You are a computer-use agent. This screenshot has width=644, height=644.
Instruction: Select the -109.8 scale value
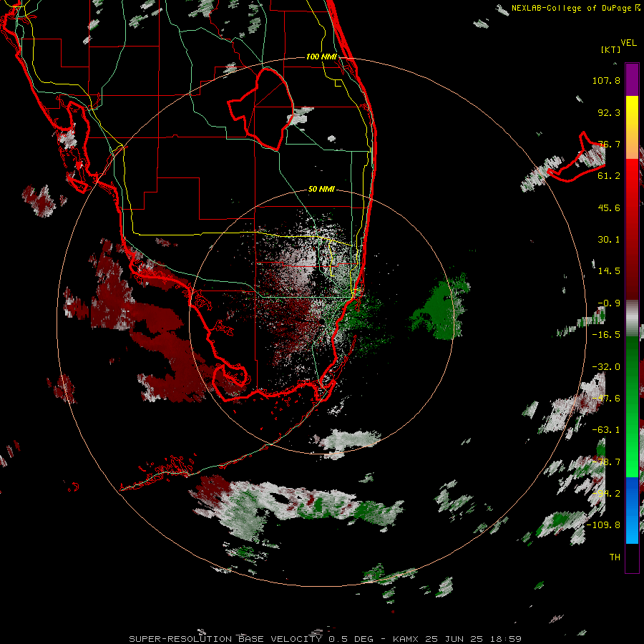click(x=603, y=525)
